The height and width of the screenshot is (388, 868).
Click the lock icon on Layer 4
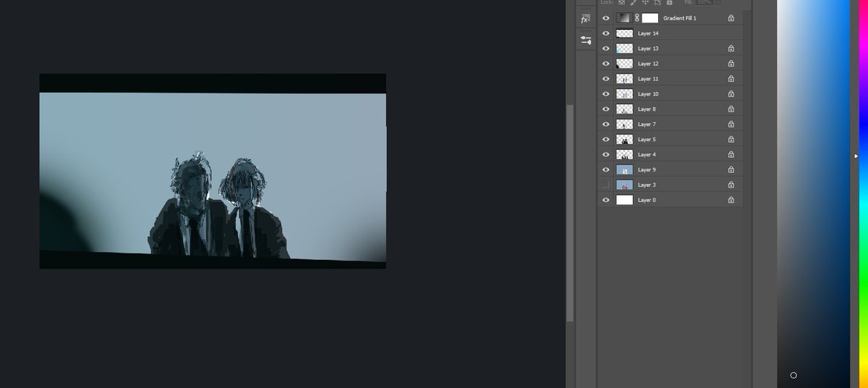tap(731, 155)
